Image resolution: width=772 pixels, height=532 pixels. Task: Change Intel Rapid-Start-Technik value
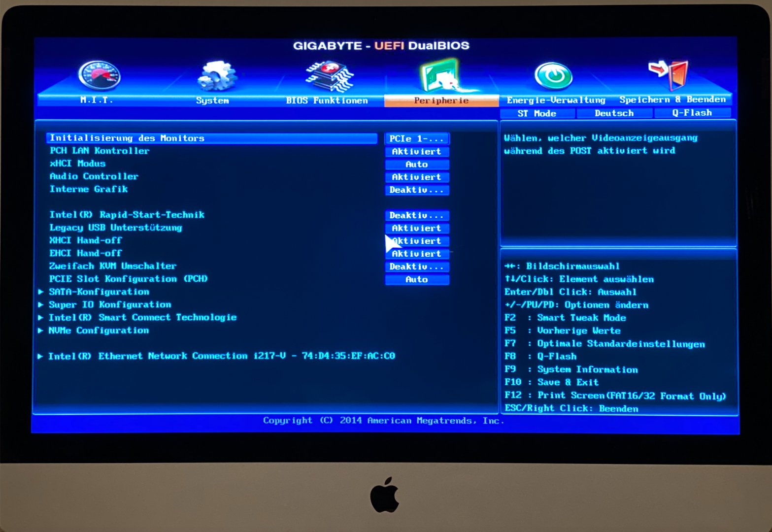[x=417, y=215]
